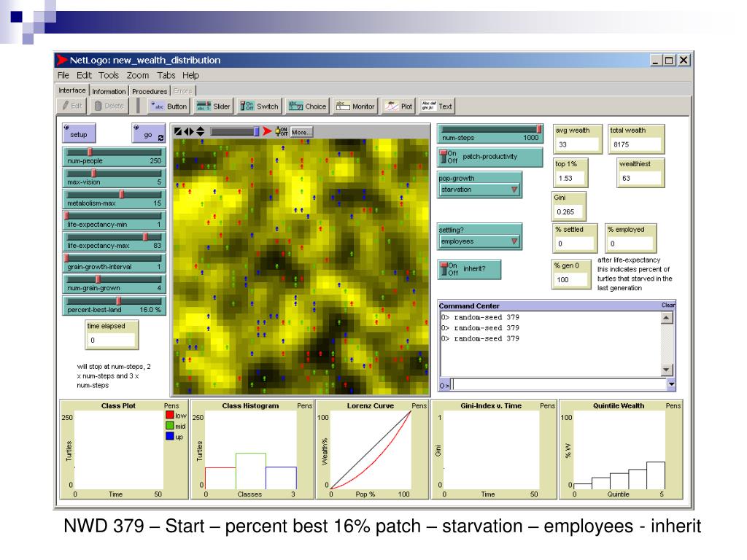The height and width of the screenshot is (560, 747).
Task: Select the Monitor widget tool
Action: pyautogui.click(x=355, y=106)
